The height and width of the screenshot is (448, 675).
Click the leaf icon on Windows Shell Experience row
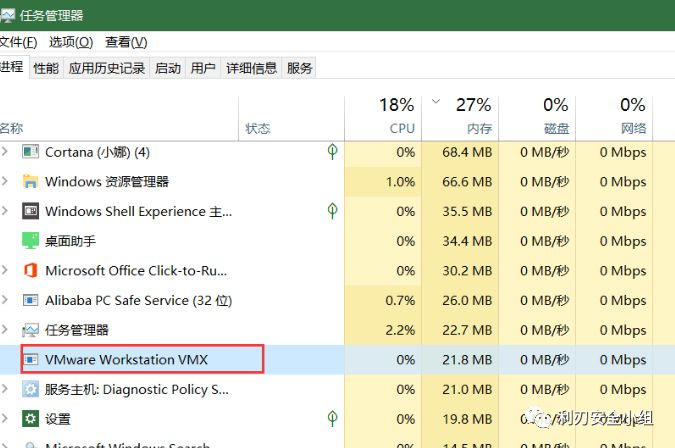point(332,211)
